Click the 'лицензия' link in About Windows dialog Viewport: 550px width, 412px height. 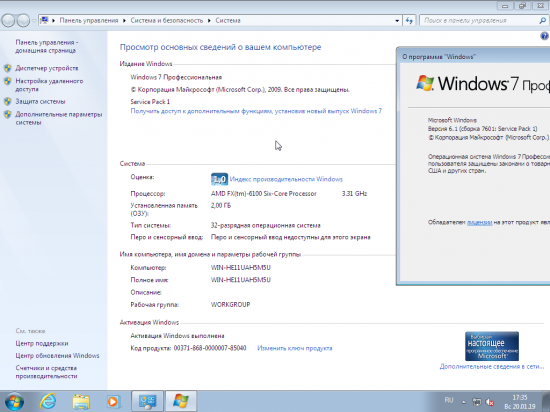479,222
